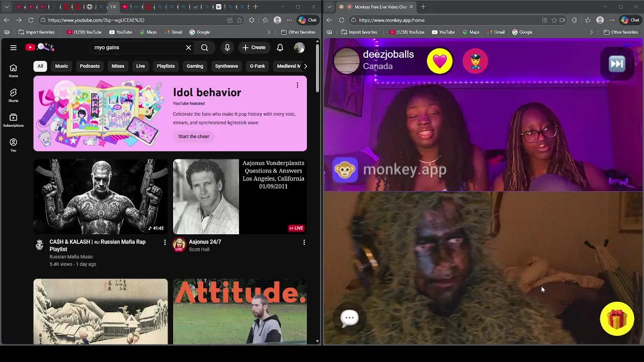644x362 pixels.
Task: Select the Podcasts filter chip
Action: (90, 66)
